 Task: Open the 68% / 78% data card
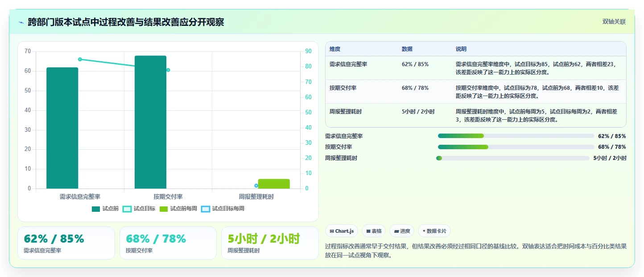(168, 243)
